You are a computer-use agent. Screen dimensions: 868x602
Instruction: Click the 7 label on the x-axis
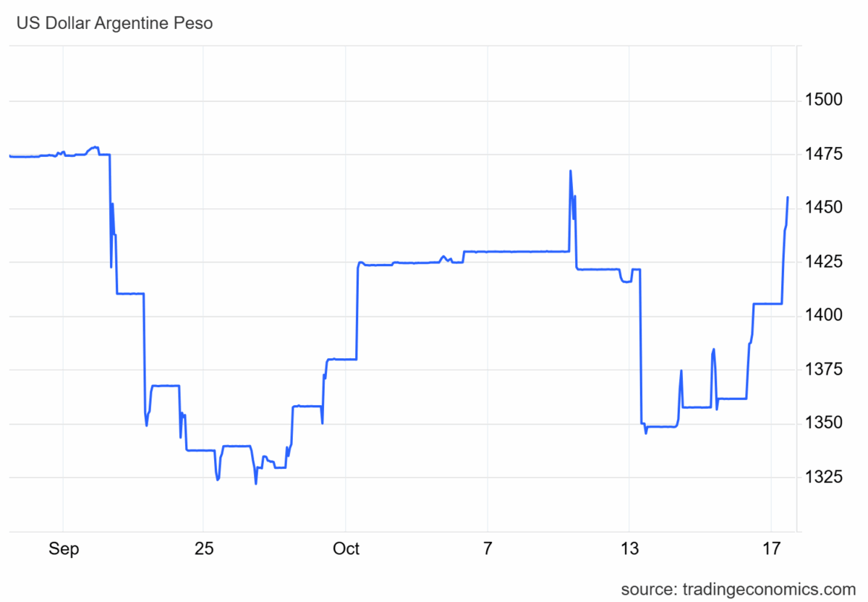488,549
